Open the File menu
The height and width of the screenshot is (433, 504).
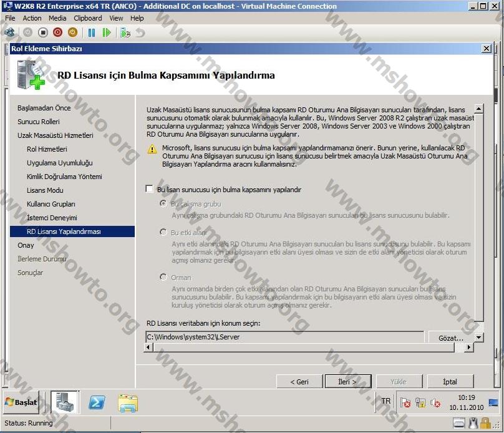coord(10,18)
